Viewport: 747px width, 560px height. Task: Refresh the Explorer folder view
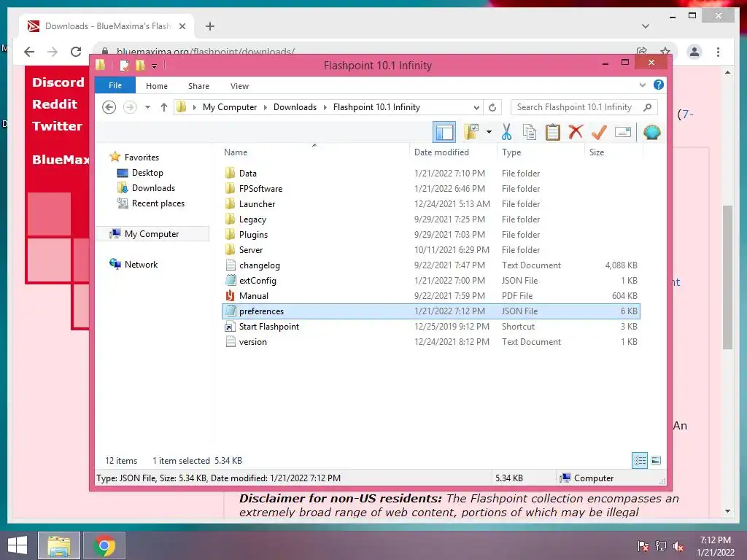pyautogui.click(x=492, y=108)
